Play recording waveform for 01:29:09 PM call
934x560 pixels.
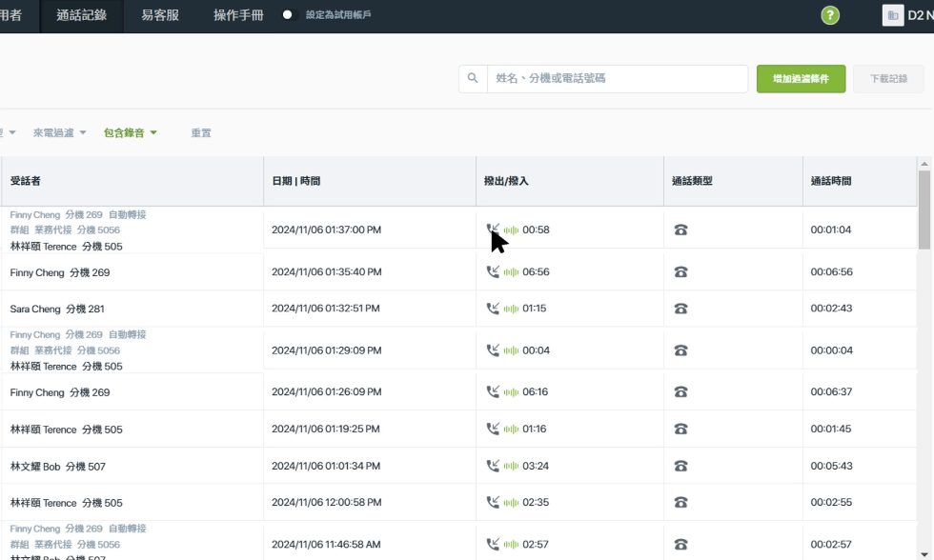pos(511,350)
